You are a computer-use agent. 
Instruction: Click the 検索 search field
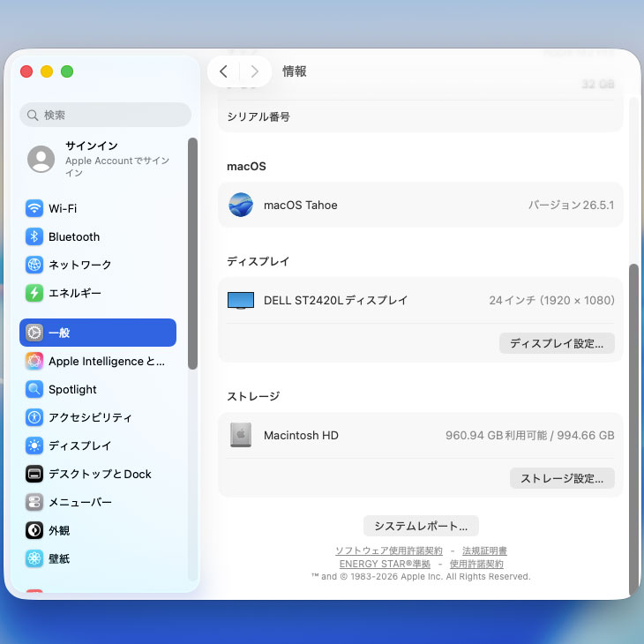105,115
